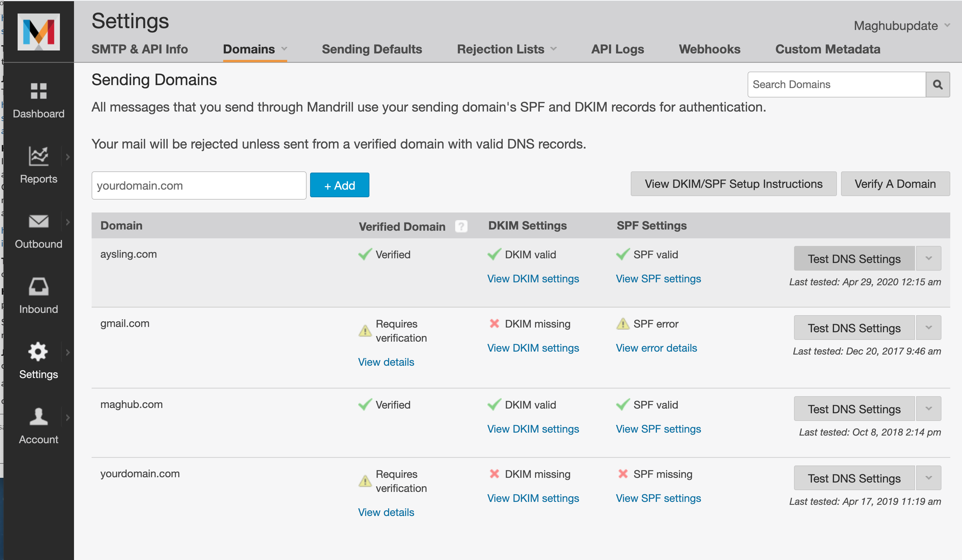Switch to SMTP & API Info tab
The width and height of the screenshot is (962, 560).
[x=140, y=49]
